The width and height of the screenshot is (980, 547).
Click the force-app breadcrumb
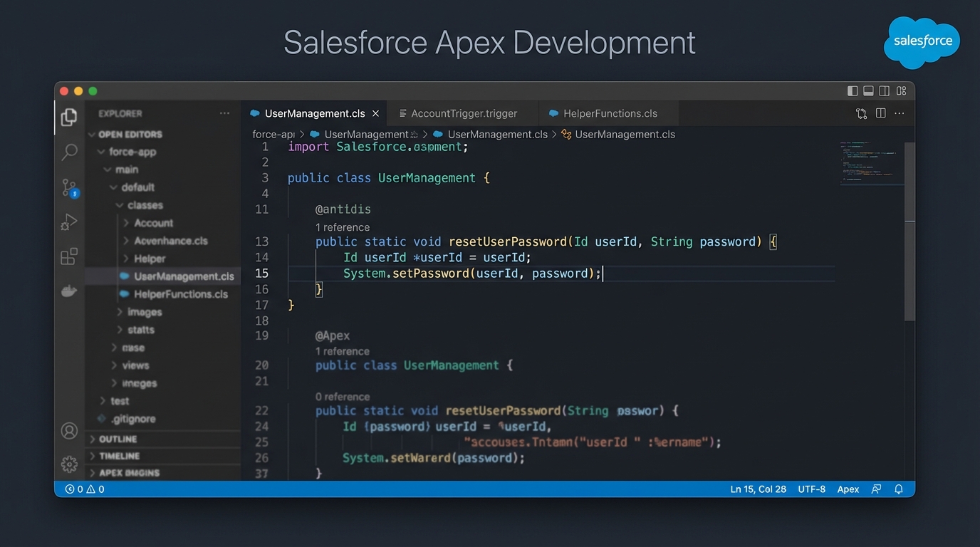(x=273, y=134)
